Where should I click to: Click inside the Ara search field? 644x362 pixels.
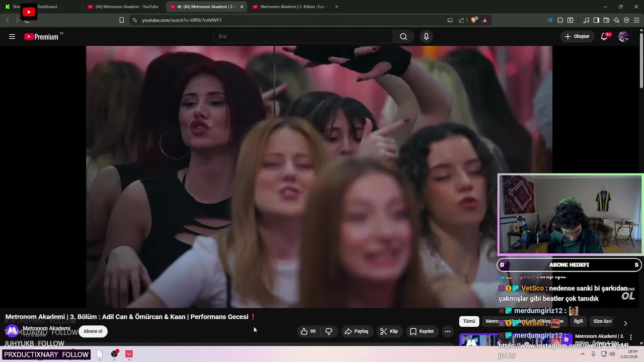click(x=303, y=37)
